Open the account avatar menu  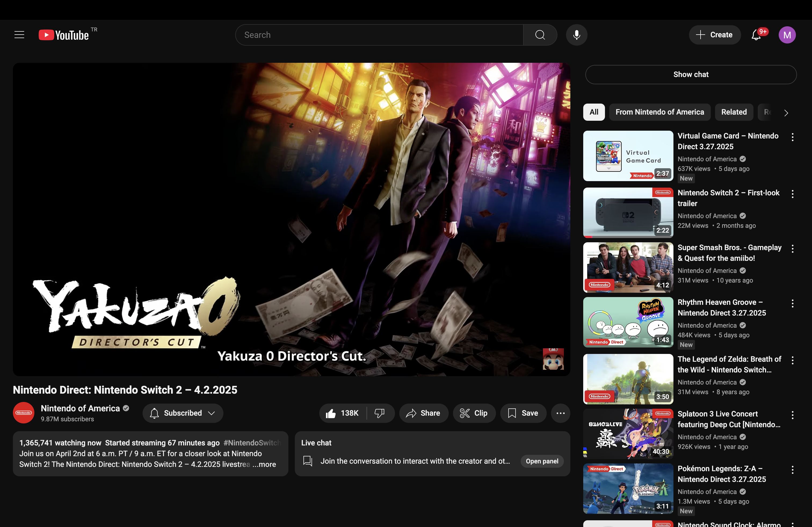click(787, 35)
